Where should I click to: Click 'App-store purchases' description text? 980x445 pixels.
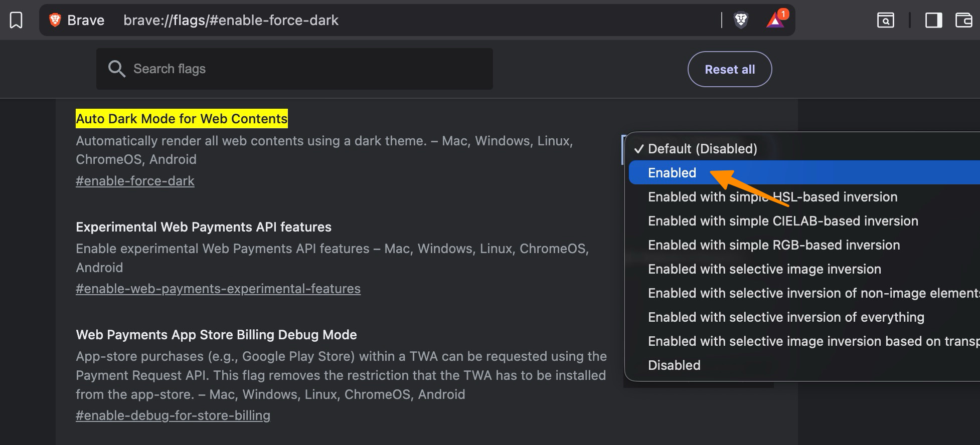[x=341, y=375]
